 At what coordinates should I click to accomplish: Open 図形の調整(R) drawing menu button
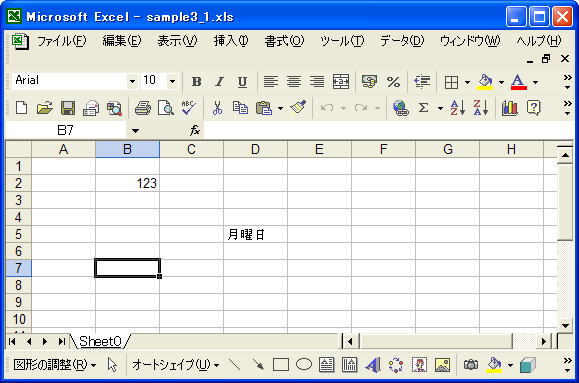[x=55, y=365]
